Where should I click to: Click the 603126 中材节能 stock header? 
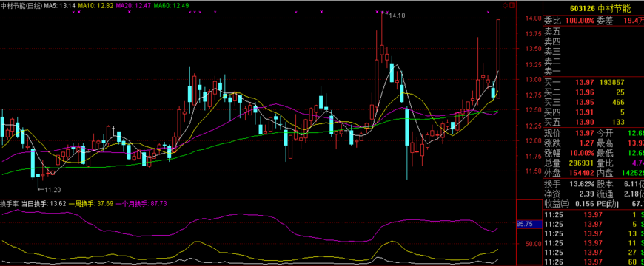click(593, 9)
